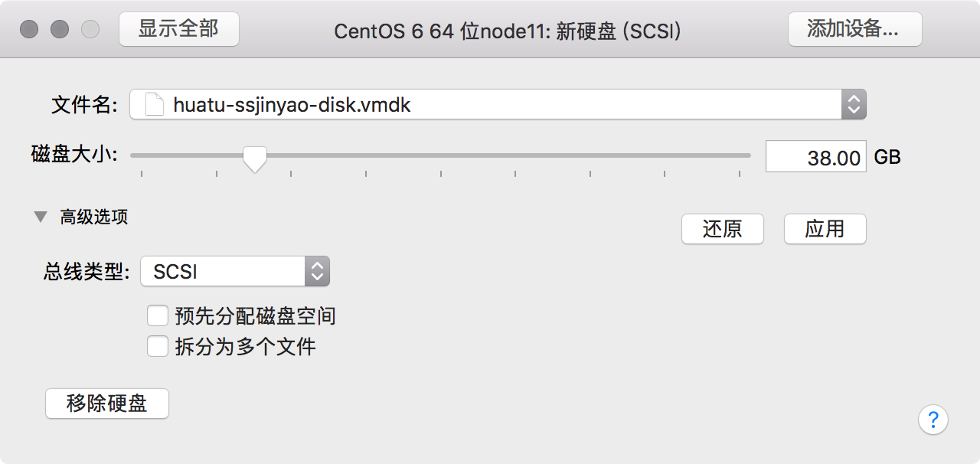Click the 还原 button
This screenshot has width=980, height=464.
(723, 229)
